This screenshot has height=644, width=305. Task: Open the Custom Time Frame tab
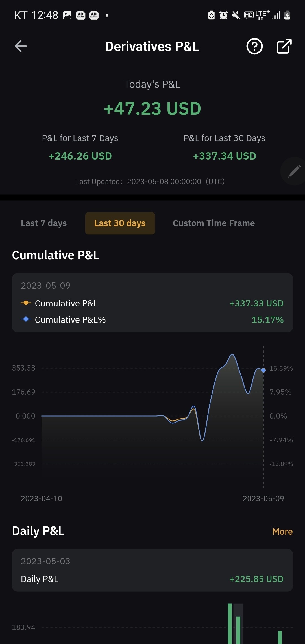click(x=214, y=223)
